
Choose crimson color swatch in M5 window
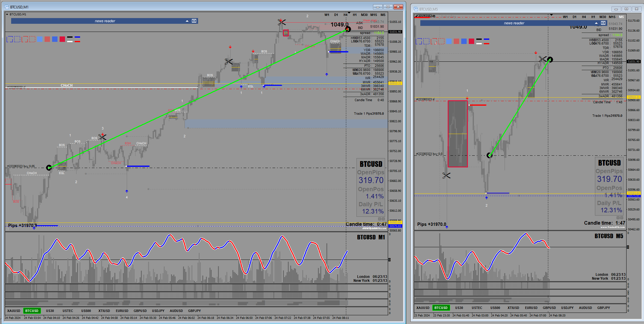coord(471,41)
